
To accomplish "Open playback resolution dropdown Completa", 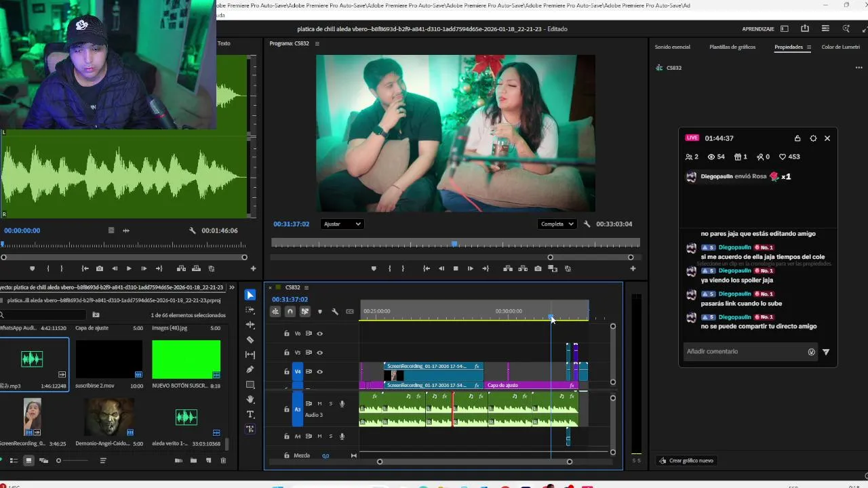I will pyautogui.click(x=557, y=224).
